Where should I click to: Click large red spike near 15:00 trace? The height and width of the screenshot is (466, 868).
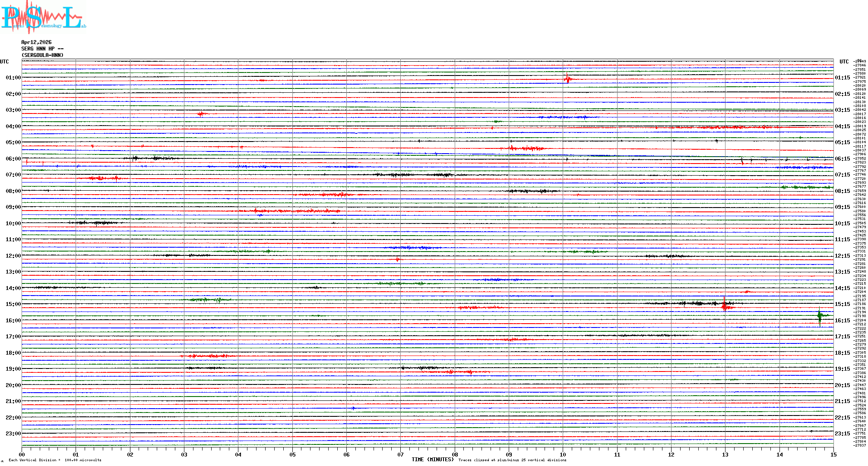pyautogui.click(x=724, y=305)
